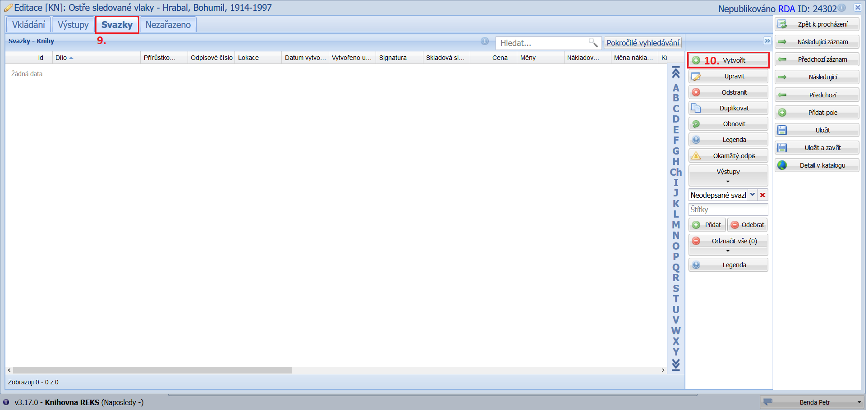Filter by letter H in alphabet index

pos(676,161)
